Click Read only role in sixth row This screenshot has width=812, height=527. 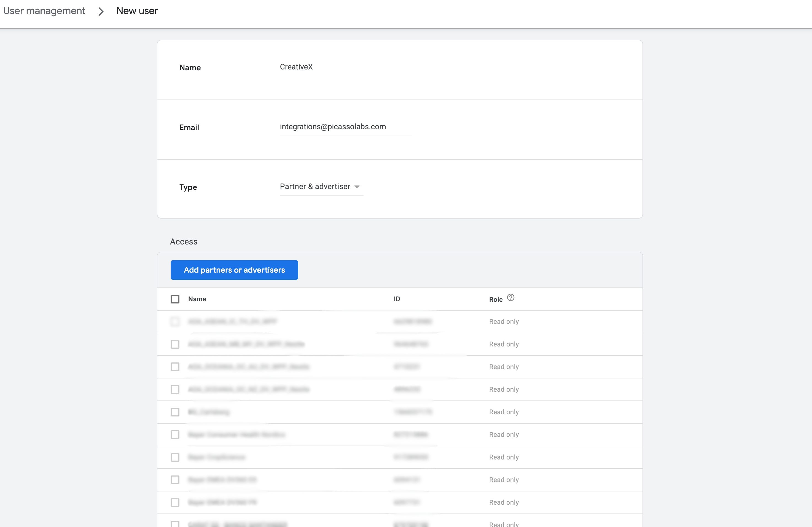coord(504,435)
